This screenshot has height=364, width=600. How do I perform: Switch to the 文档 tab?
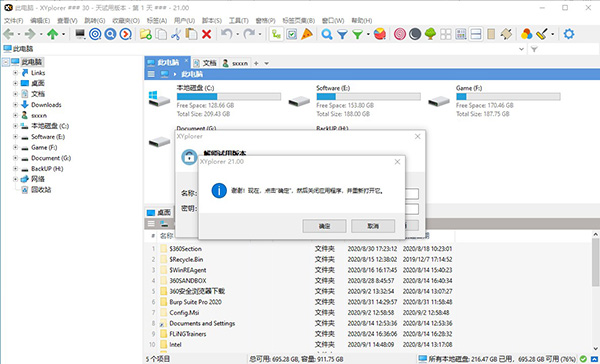205,63
